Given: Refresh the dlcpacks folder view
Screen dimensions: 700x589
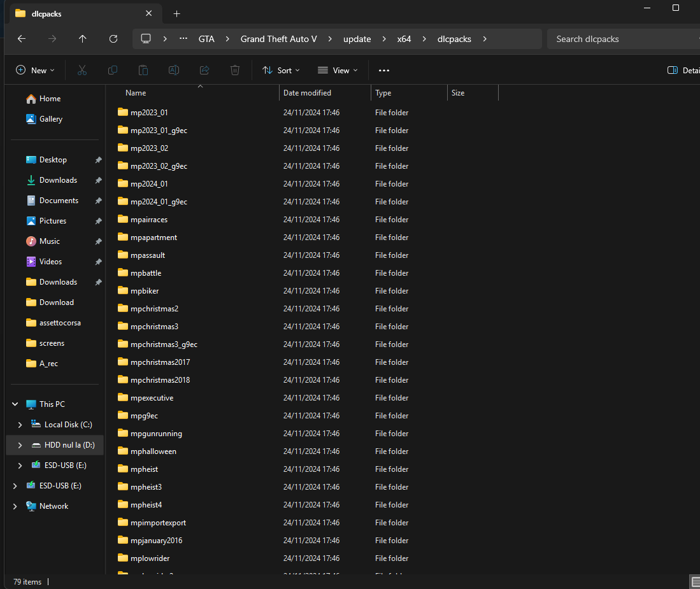Looking at the screenshot, I should point(113,39).
